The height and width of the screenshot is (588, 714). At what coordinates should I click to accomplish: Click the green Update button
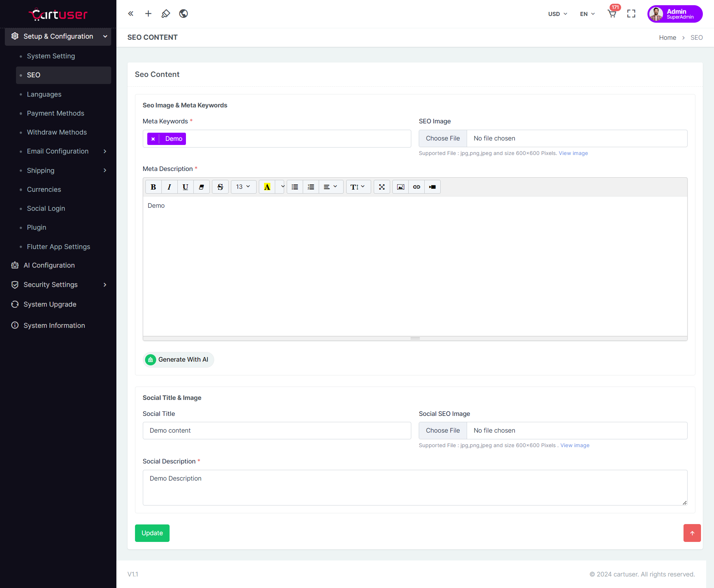point(152,533)
